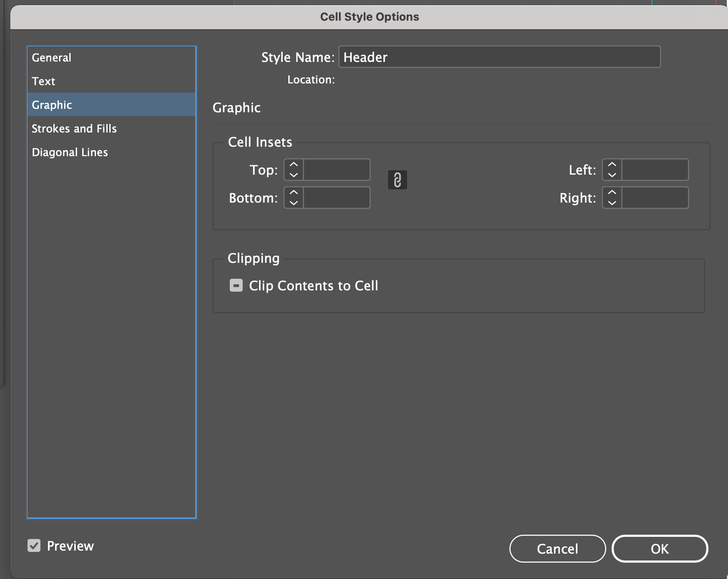
Task: Select the Graphic category
Action: [111, 105]
